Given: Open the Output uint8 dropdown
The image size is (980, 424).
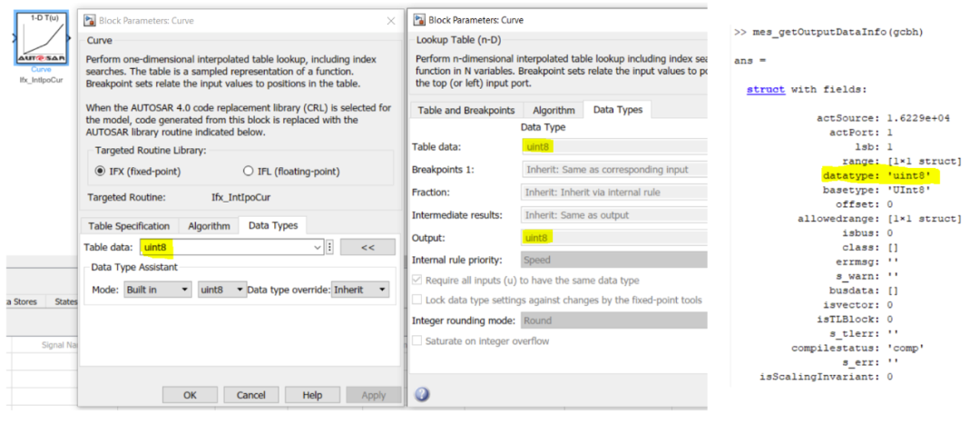Looking at the screenshot, I should click(613, 238).
